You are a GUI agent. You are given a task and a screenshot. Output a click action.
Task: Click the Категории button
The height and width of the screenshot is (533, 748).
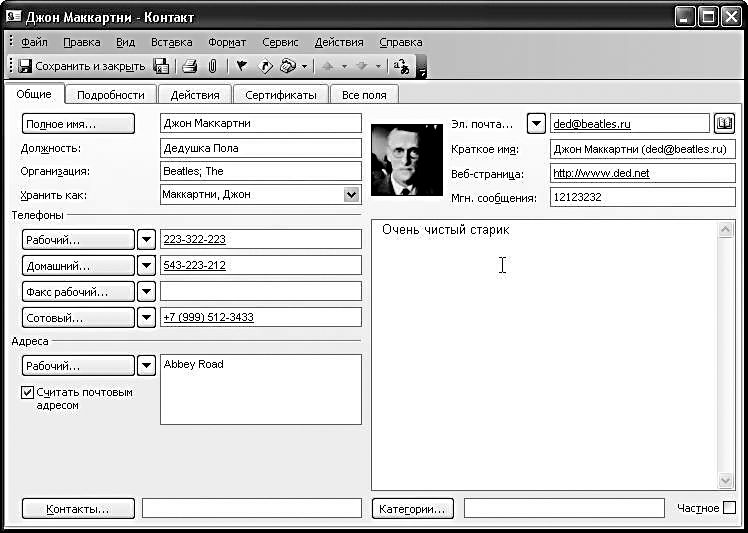coord(413,509)
